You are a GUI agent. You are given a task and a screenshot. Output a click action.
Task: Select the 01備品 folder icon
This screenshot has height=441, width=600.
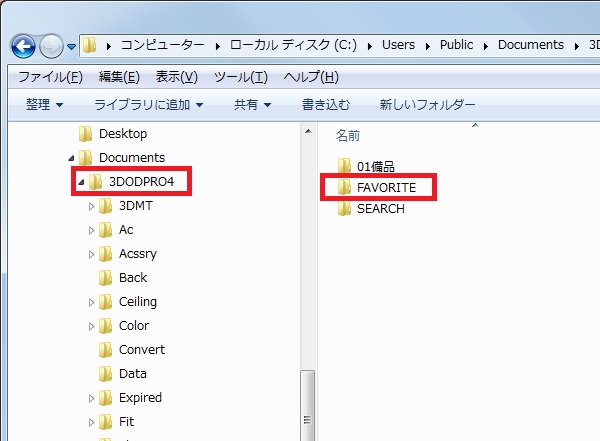pos(344,165)
